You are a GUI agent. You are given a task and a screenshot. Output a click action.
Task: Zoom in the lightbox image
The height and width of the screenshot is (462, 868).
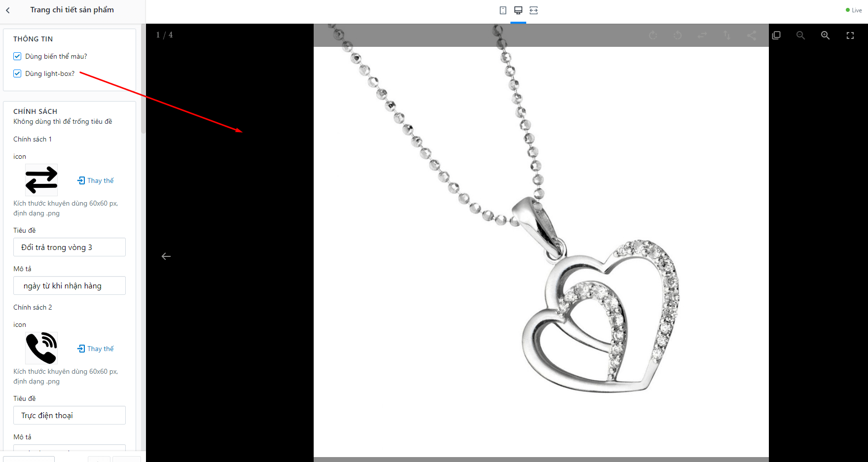tap(826, 36)
